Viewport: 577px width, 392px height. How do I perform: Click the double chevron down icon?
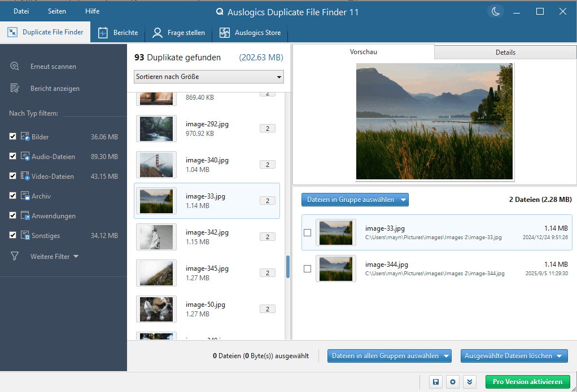(x=470, y=382)
